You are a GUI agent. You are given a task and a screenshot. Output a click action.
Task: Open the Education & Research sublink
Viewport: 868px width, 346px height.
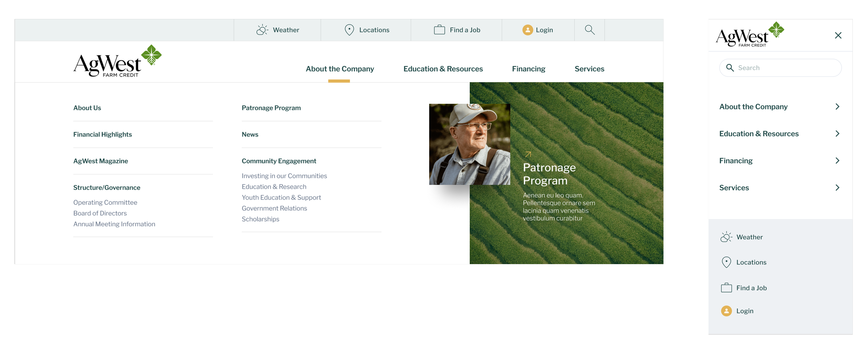[x=274, y=187]
